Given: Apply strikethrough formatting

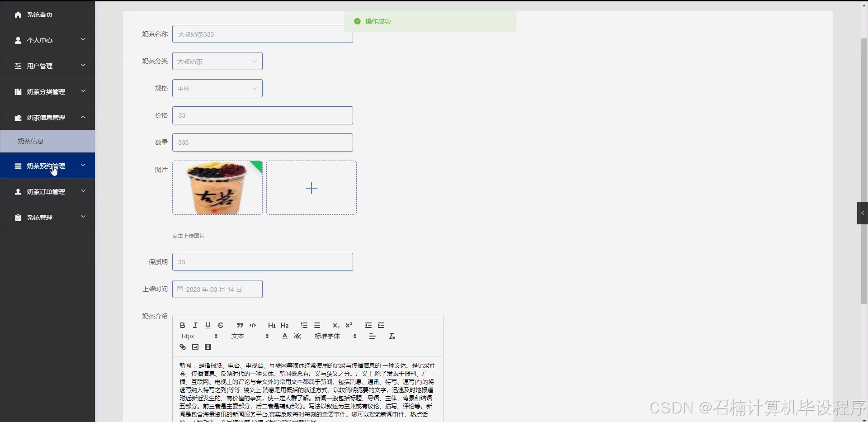Looking at the screenshot, I should 221,325.
